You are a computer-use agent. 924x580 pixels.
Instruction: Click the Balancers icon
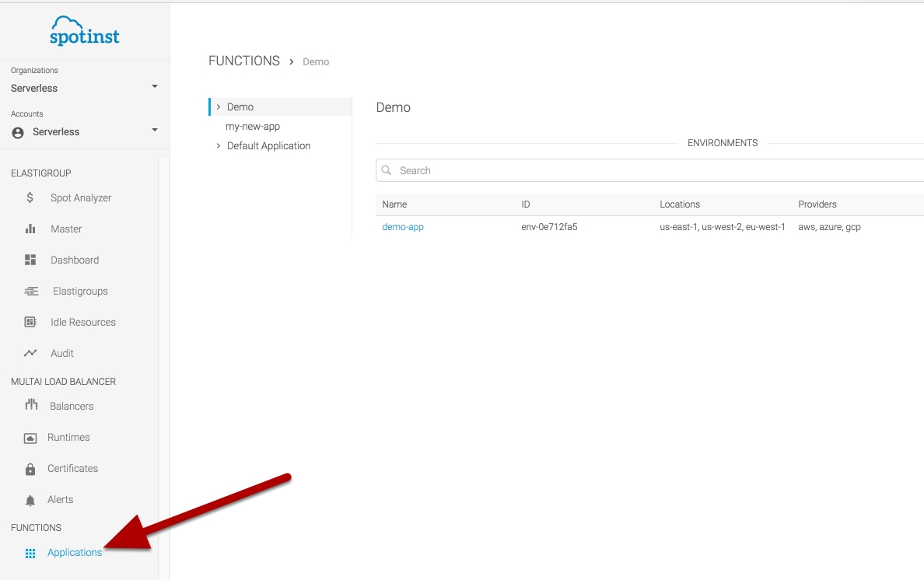coord(31,405)
